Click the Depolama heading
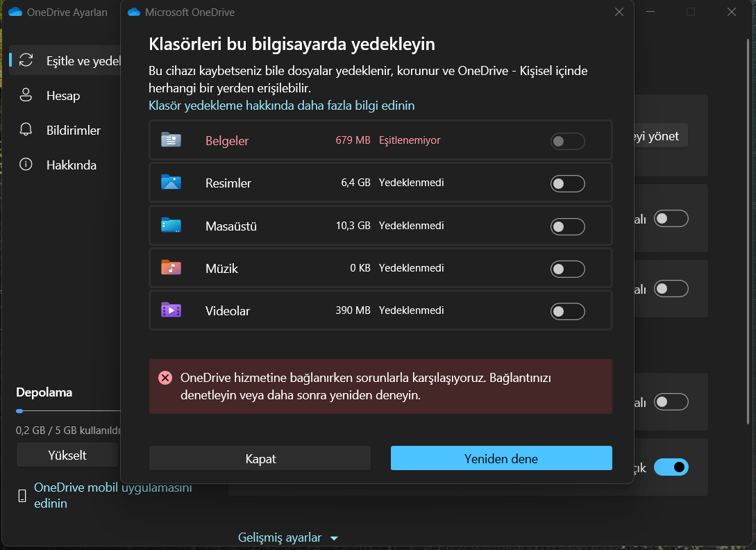Image resolution: width=756 pixels, height=550 pixels. coord(44,392)
